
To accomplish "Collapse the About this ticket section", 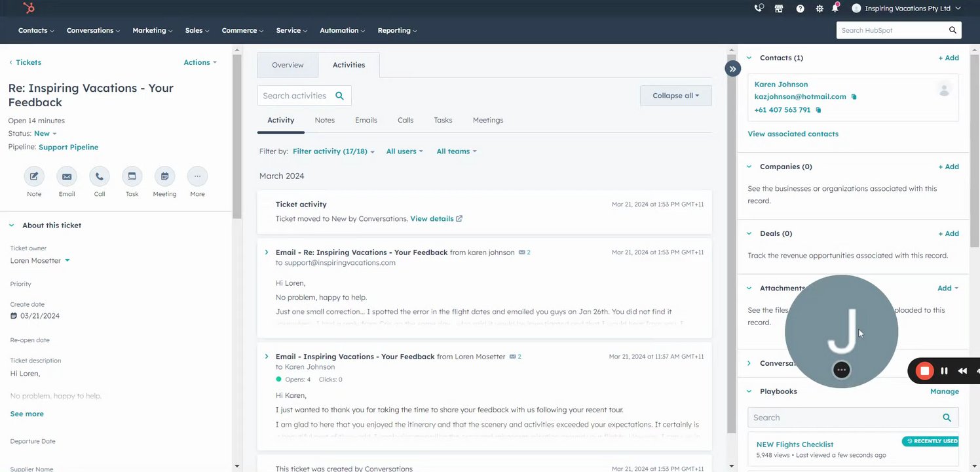I will [x=12, y=226].
